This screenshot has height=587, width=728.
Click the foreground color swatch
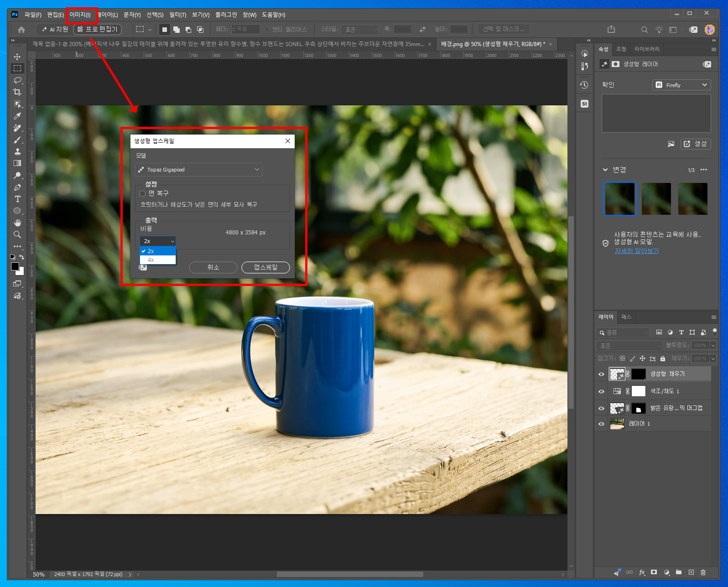pyautogui.click(x=15, y=266)
